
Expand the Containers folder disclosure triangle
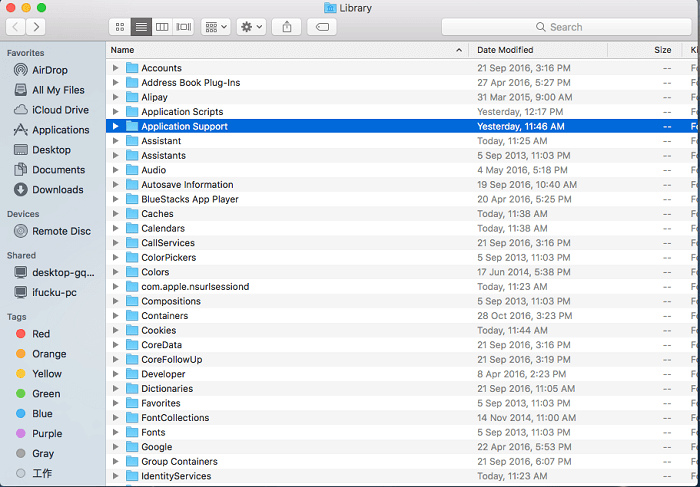(x=116, y=316)
